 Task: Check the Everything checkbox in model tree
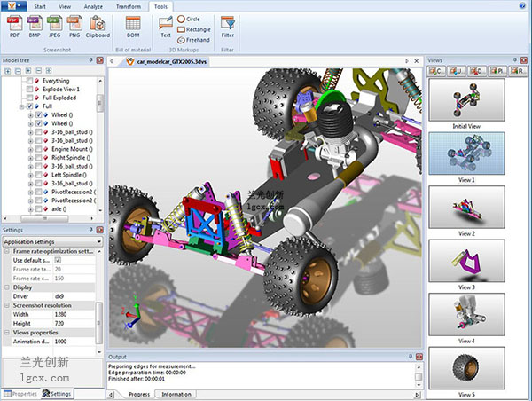click(29, 81)
